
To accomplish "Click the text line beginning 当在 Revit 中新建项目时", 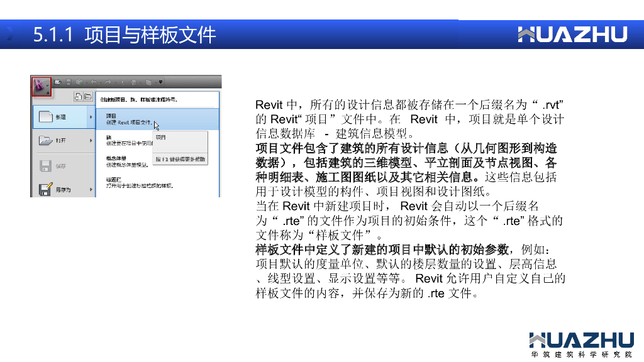I will pyautogui.click(x=397, y=206).
